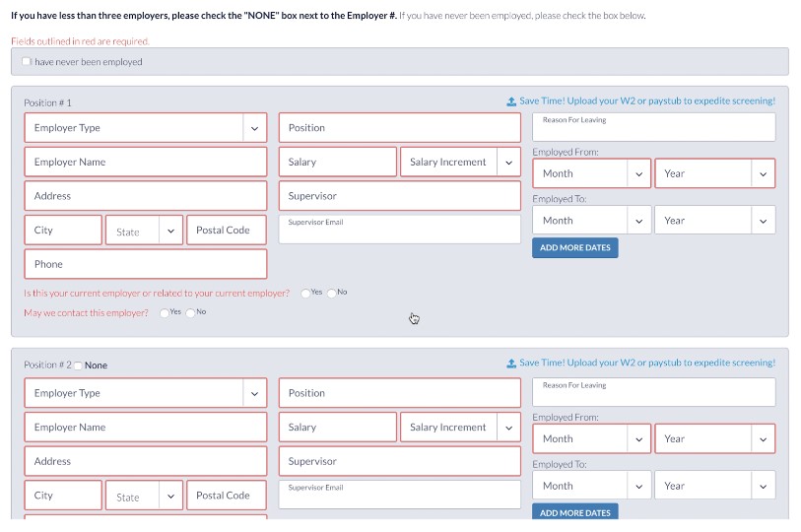Screen dimensions: 801x532
Task: Click the upload icon in Position #1
Action: pos(511,101)
